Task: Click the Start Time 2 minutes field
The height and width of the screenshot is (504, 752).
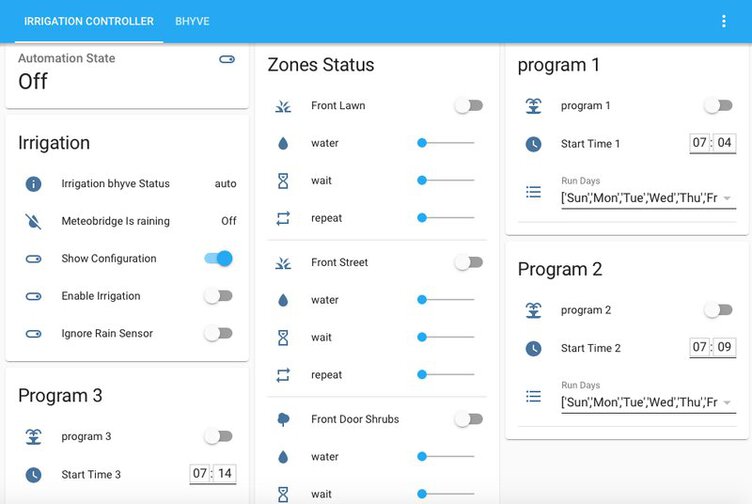Action: [x=725, y=347]
